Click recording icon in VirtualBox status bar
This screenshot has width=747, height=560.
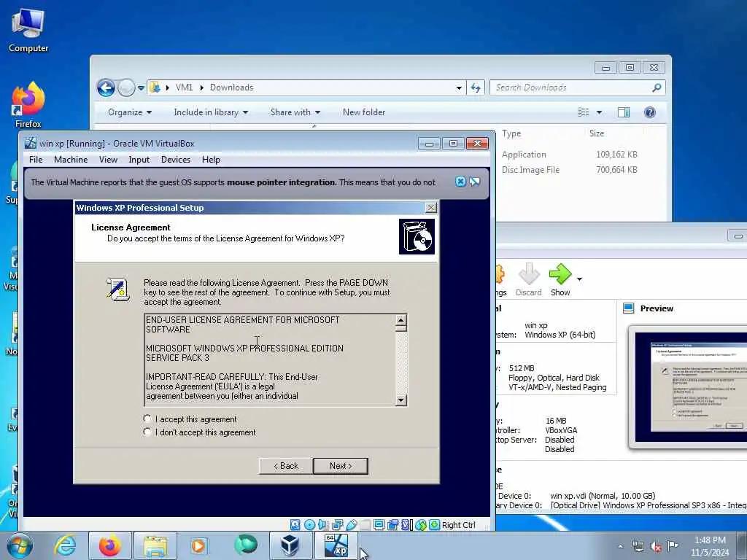click(x=393, y=525)
